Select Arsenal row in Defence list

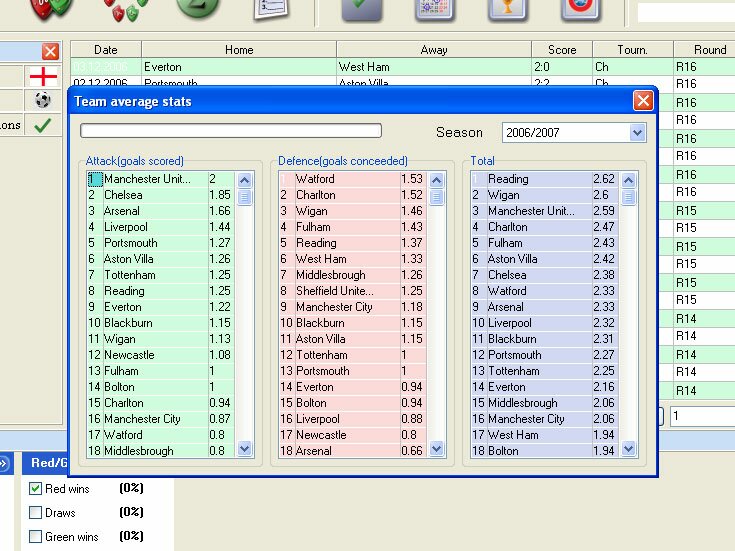352,451
